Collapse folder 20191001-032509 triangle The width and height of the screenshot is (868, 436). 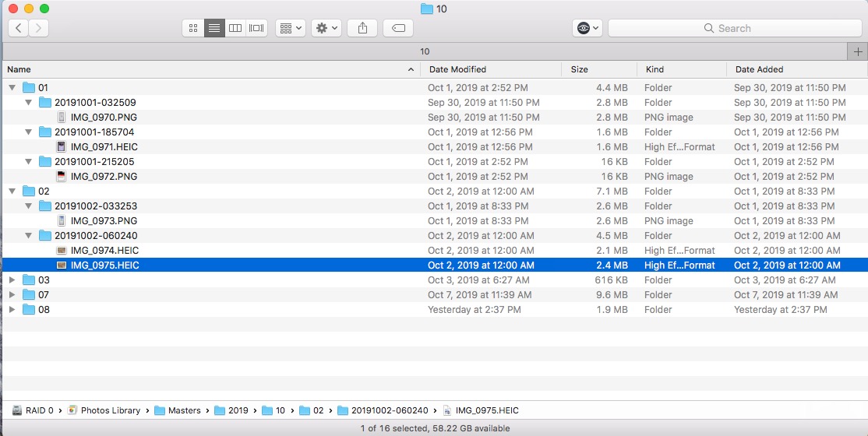[28, 102]
